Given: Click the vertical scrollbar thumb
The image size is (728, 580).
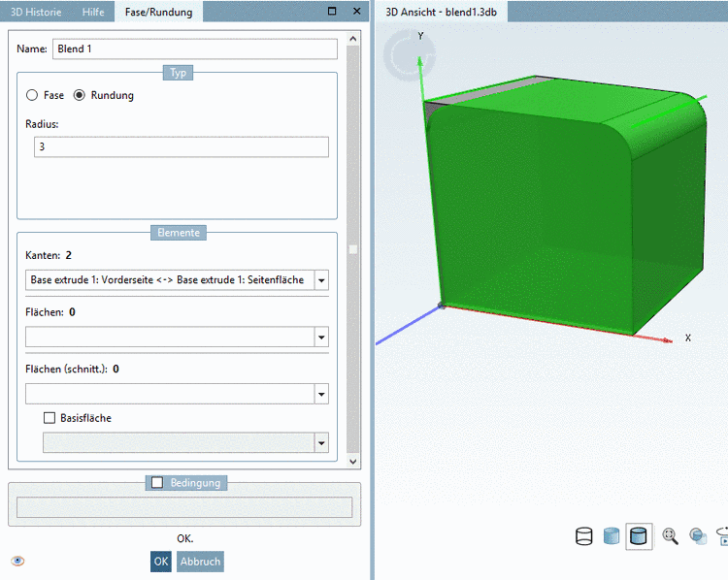Looking at the screenshot, I should (x=353, y=249).
